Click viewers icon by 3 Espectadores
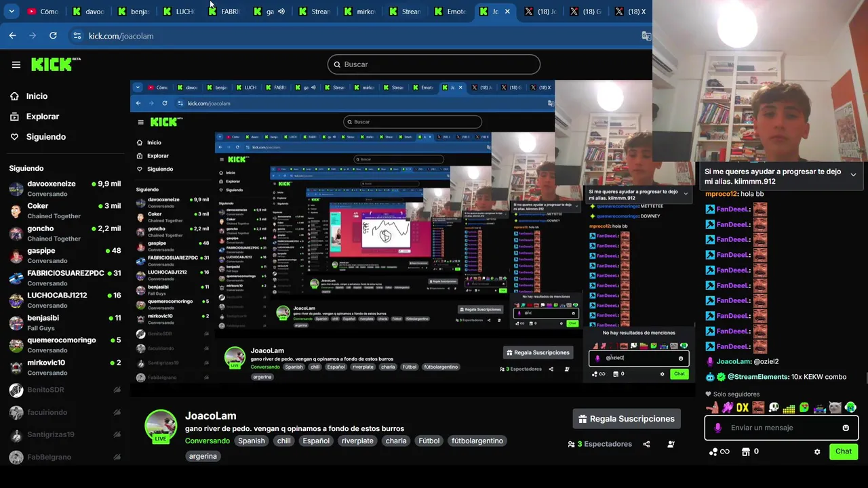The height and width of the screenshot is (488, 868). pos(572,445)
